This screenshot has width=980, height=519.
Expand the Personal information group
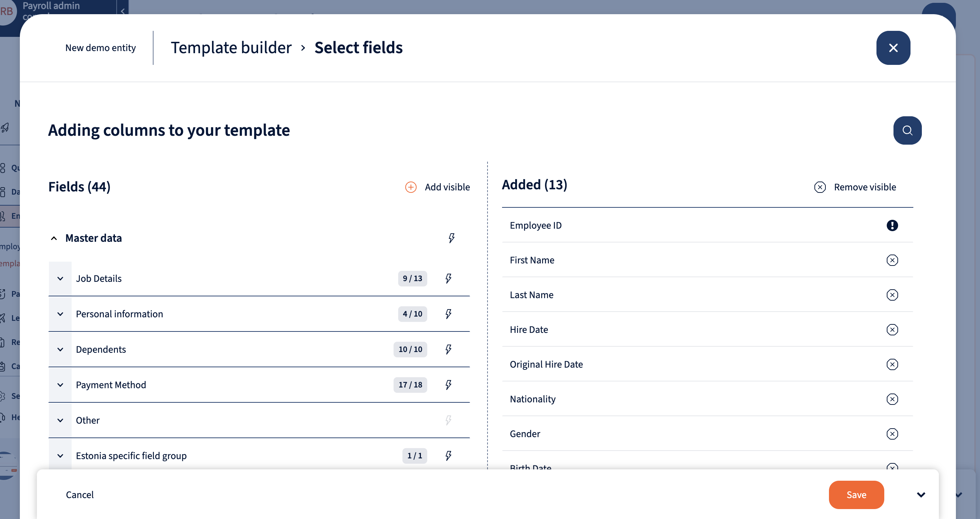pyautogui.click(x=60, y=313)
